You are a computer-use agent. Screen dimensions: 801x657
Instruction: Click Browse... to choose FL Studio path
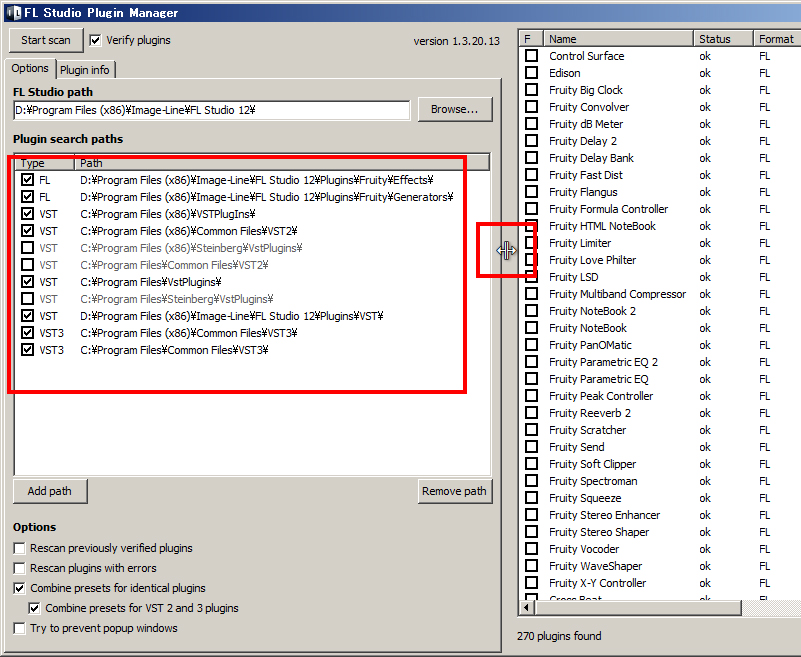click(x=455, y=109)
